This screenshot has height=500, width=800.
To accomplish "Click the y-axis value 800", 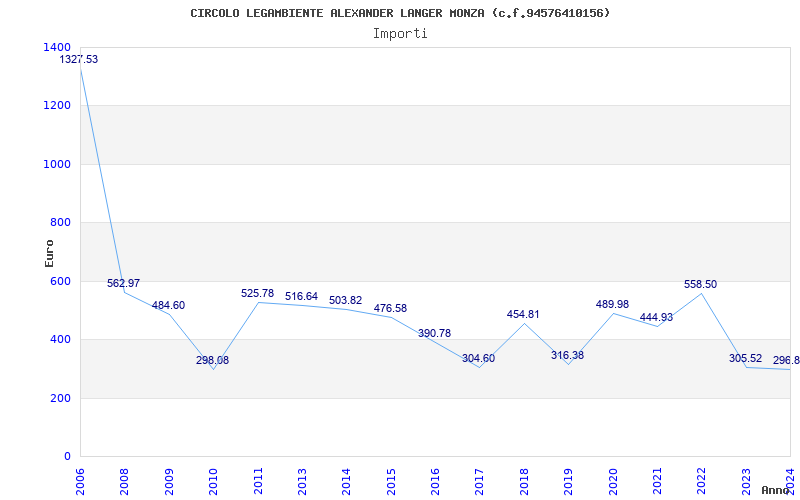I will point(60,222).
